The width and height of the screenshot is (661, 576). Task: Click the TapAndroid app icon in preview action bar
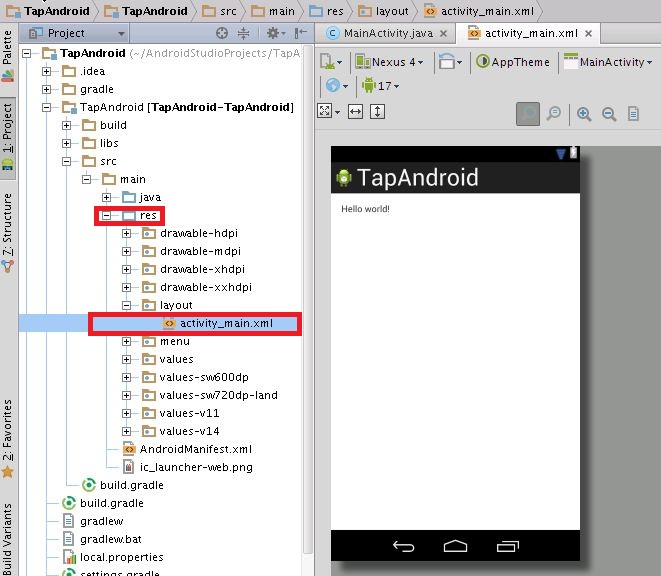pos(344,178)
